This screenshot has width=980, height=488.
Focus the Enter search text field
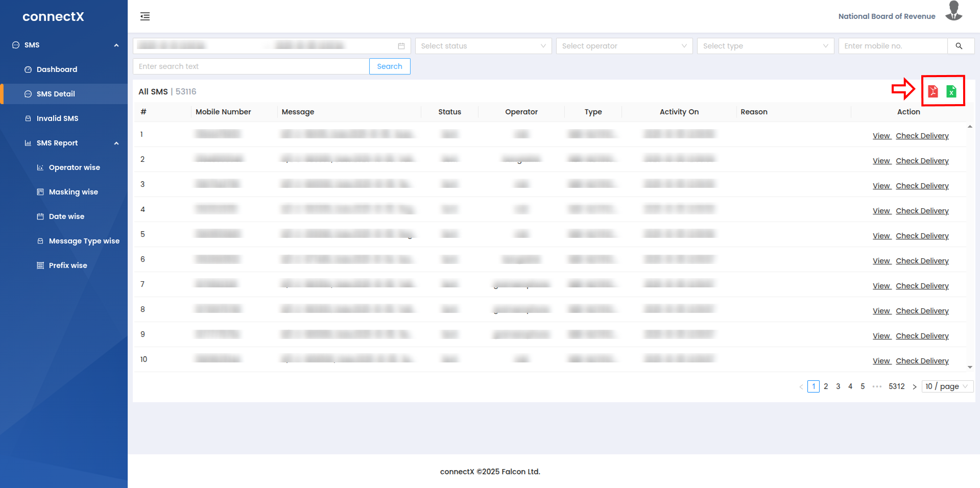click(x=251, y=66)
